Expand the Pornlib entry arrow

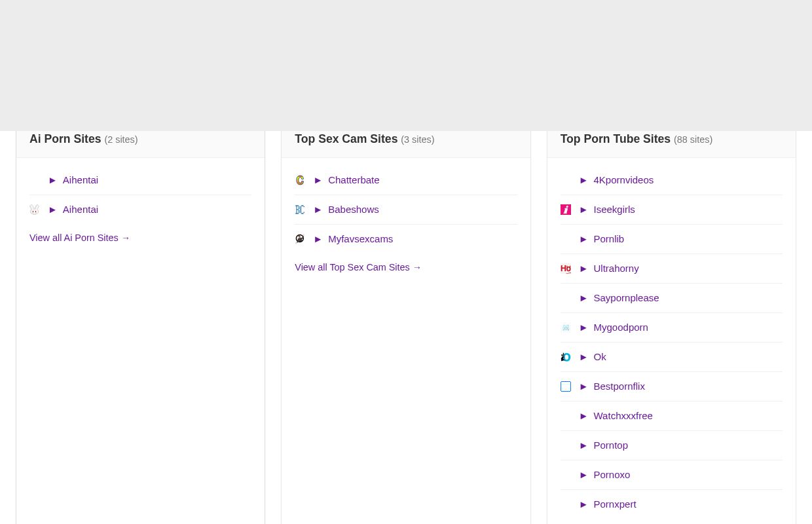(583, 238)
